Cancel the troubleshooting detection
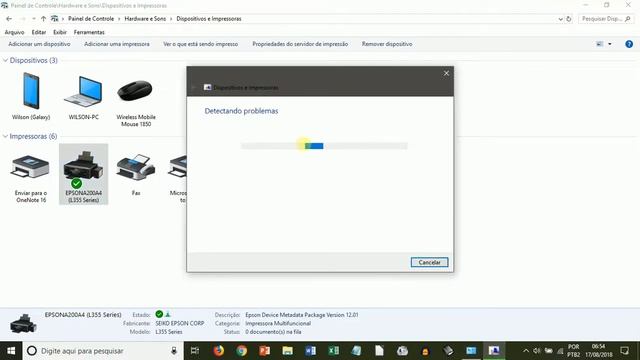640x360 pixels. (429, 262)
